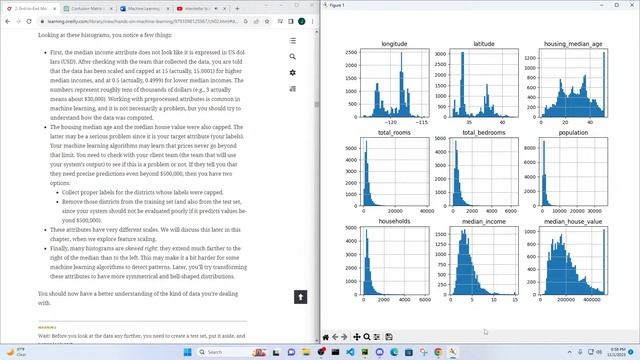This screenshot has height=360, width=640.
Task: Go back to the previous figure view
Action: tap(335, 337)
